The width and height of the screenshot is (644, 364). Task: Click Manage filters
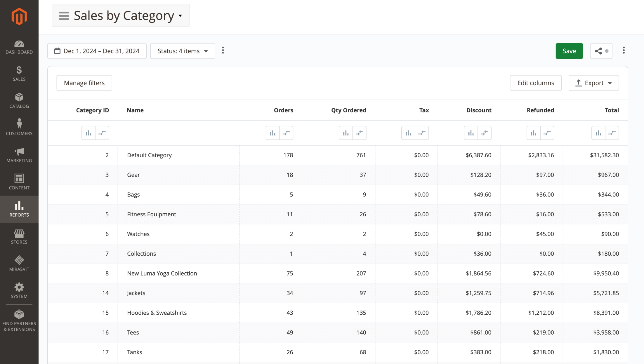click(84, 83)
